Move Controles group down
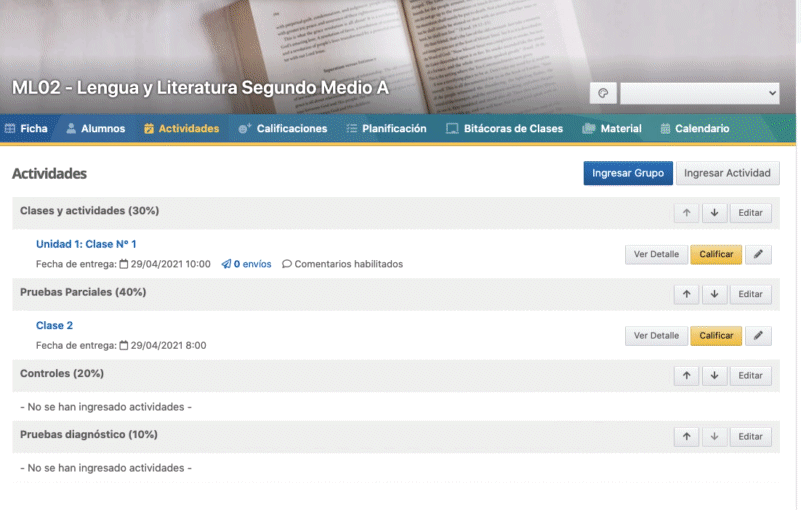The image size is (801, 510). (x=714, y=376)
